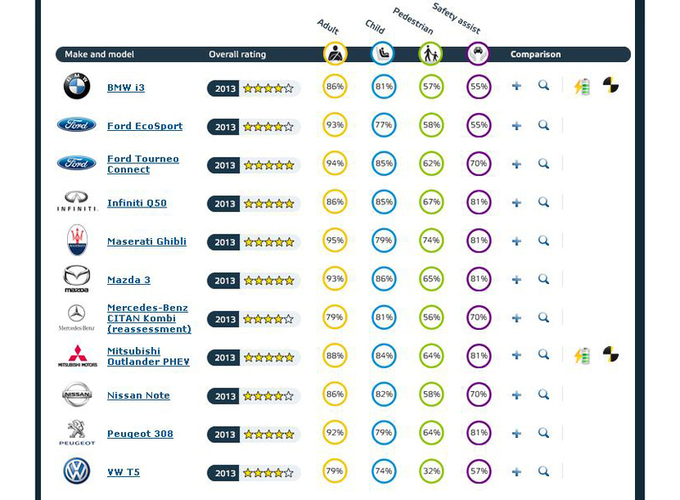This screenshot has height=500, width=680.
Task: Open the Nissan Note link
Action: tap(138, 395)
